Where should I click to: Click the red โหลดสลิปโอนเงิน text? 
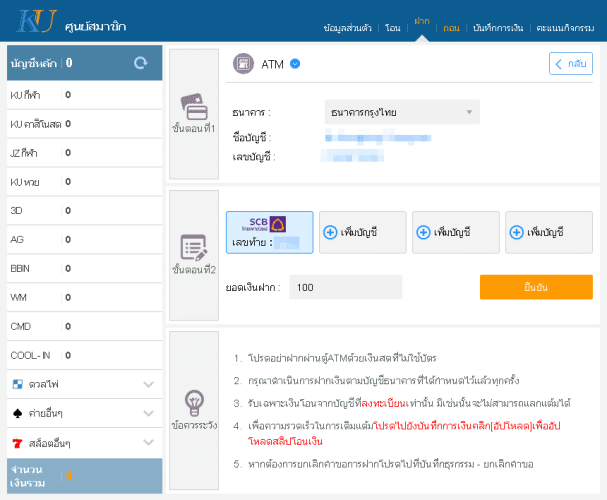(x=285, y=442)
